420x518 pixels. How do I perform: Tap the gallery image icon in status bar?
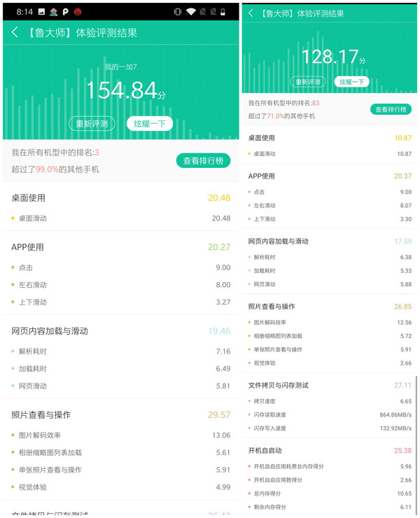[x=41, y=12]
